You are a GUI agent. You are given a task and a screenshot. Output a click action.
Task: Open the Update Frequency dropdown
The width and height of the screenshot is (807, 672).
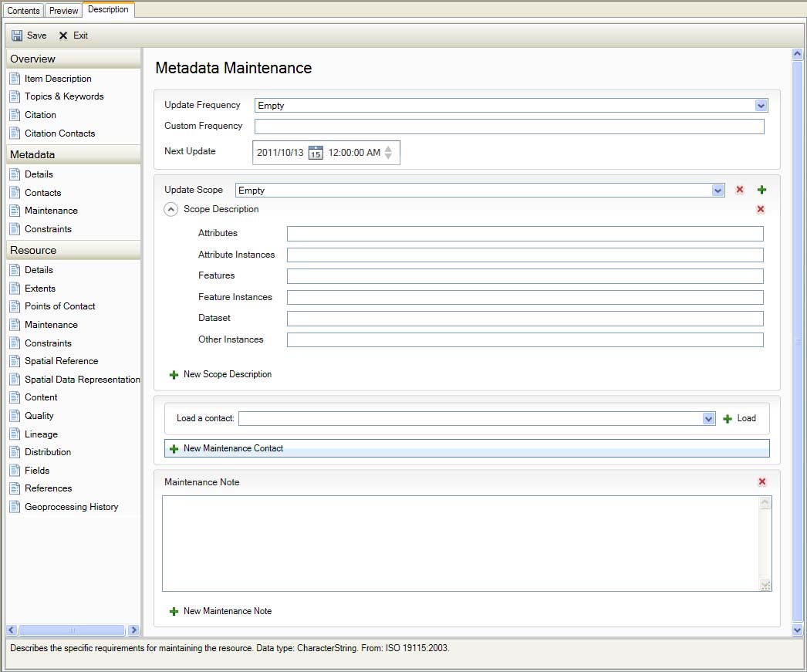761,106
